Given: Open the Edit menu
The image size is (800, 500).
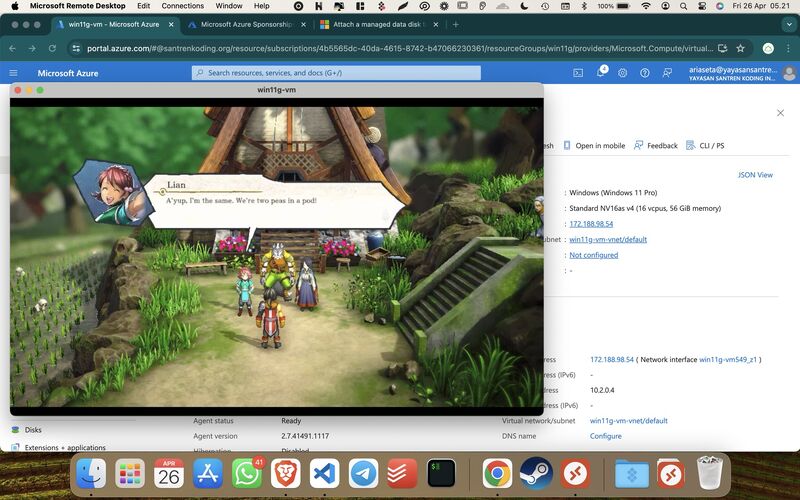Looking at the screenshot, I should click(144, 6).
